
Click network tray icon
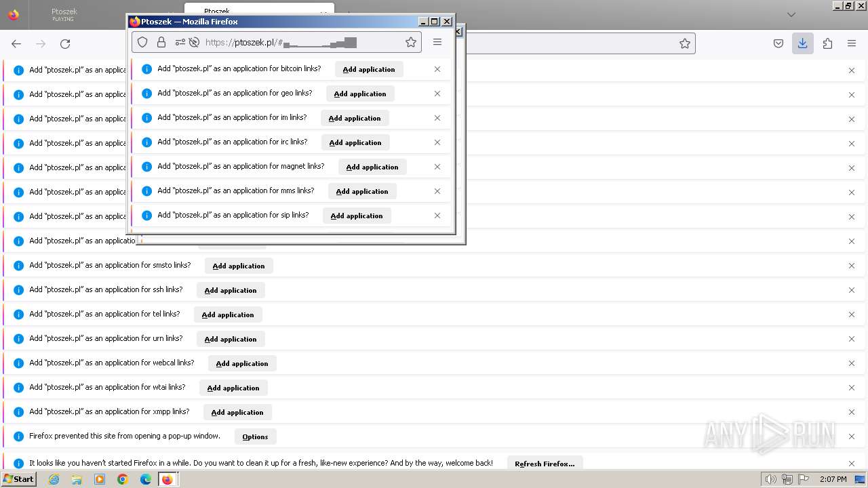point(787,479)
